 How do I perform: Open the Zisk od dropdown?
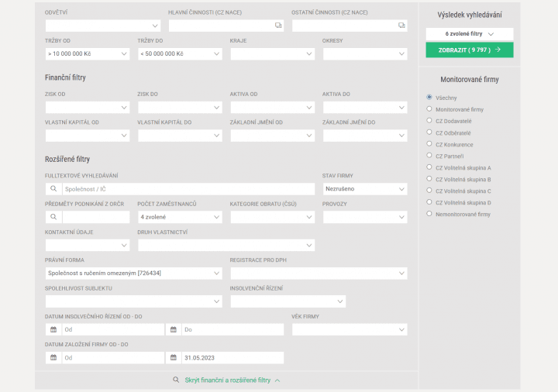[x=88, y=108]
